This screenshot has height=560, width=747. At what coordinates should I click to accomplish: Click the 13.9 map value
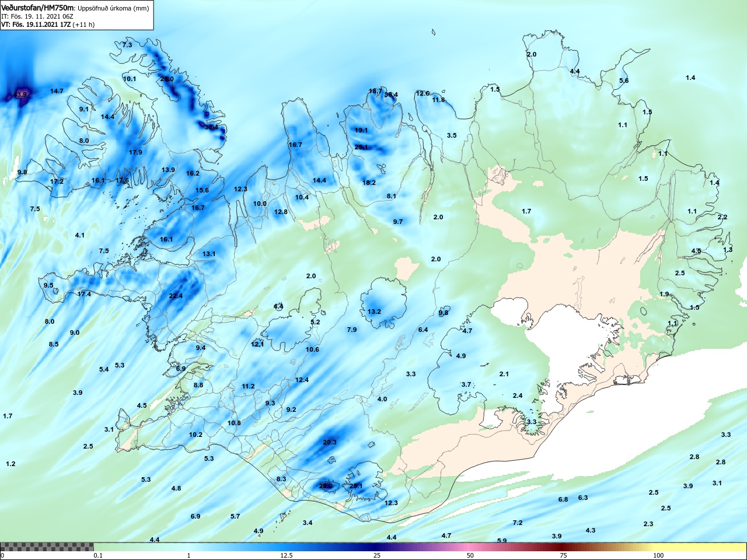pos(168,170)
